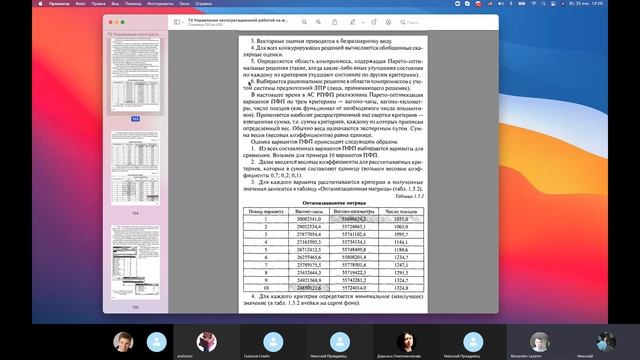The height and width of the screenshot is (360, 640).
Task: Click the first participant's photo avatar
Action: click(x=123, y=342)
